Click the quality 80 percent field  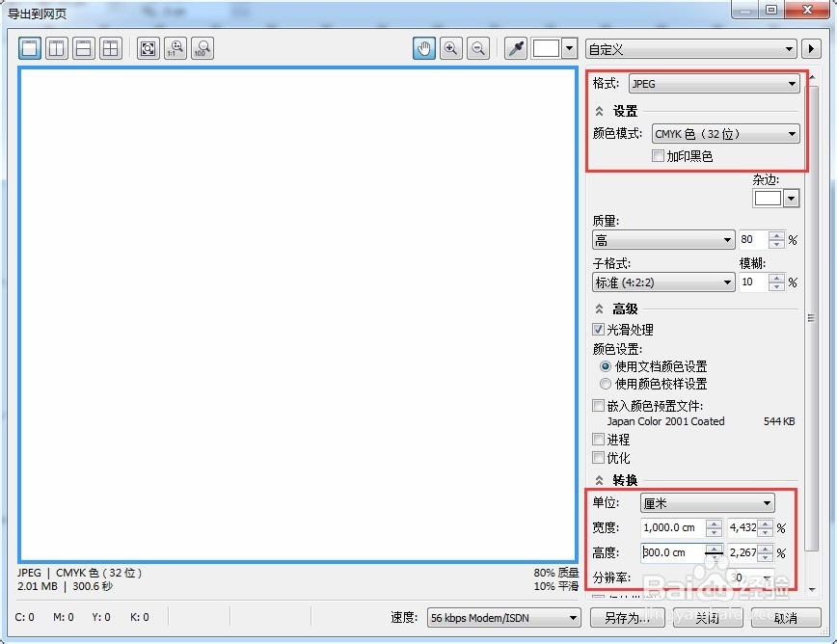tap(753, 239)
